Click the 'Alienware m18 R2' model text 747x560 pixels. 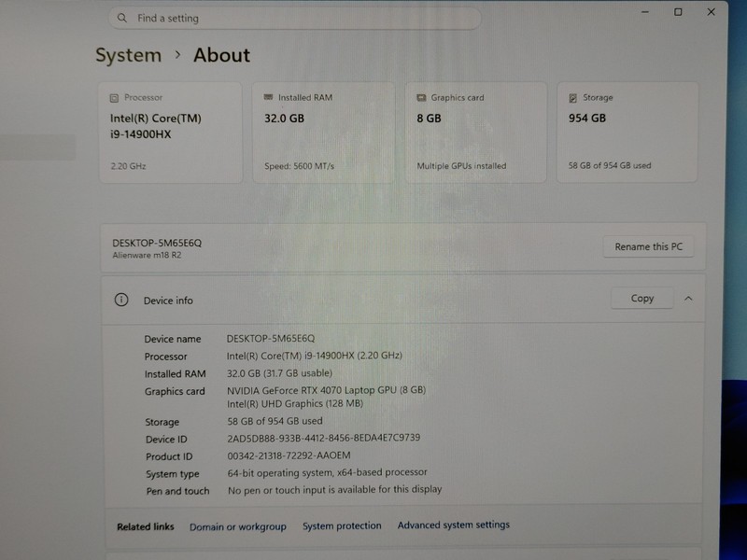click(147, 255)
